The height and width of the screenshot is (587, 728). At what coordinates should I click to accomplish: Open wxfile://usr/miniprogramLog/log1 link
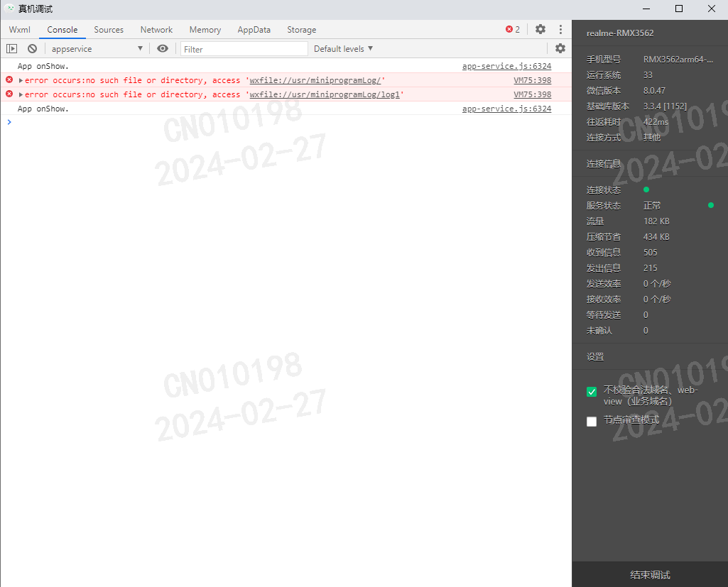coord(325,94)
